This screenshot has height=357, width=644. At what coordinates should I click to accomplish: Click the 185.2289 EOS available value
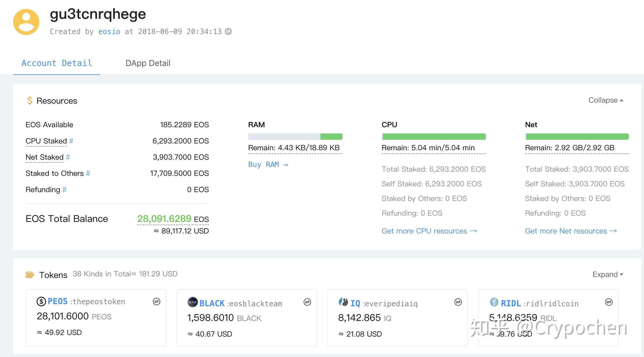point(185,125)
